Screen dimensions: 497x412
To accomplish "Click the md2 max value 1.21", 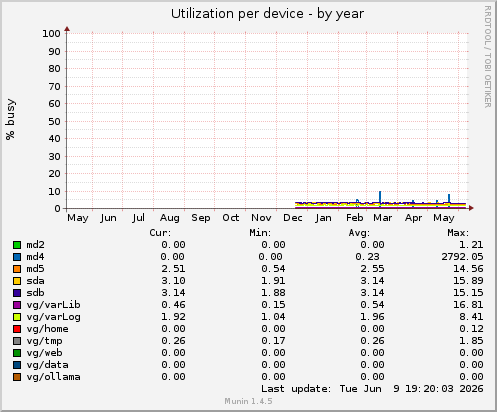I will point(471,245).
